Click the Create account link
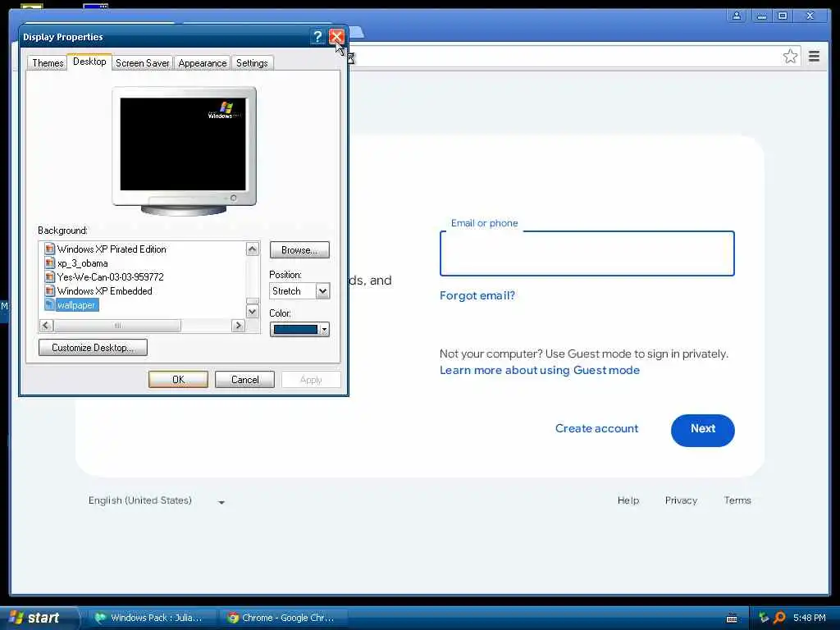The height and width of the screenshot is (630, 840). 597,428
